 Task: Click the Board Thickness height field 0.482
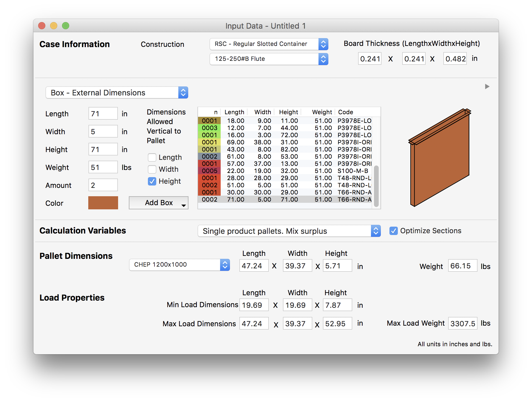tap(455, 59)
